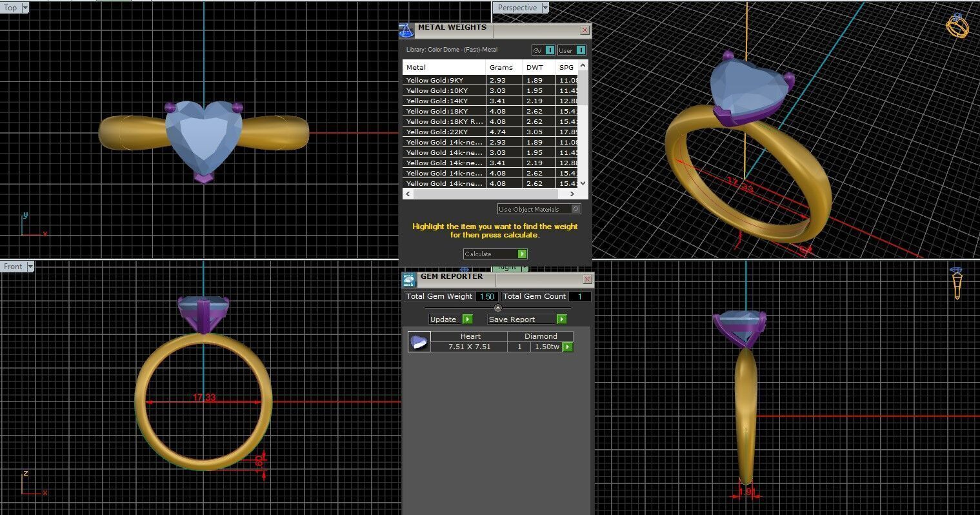980x515 pixels.
Task: Click the Total Gem Weight value 1.50
Action: (x=486, y=296)
